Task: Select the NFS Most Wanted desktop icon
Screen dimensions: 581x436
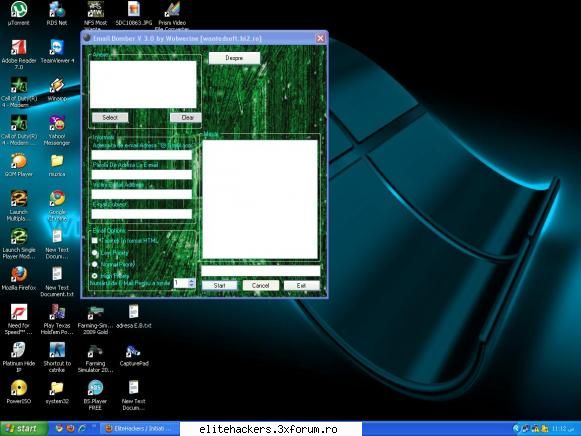Action: tap(95, 15)
